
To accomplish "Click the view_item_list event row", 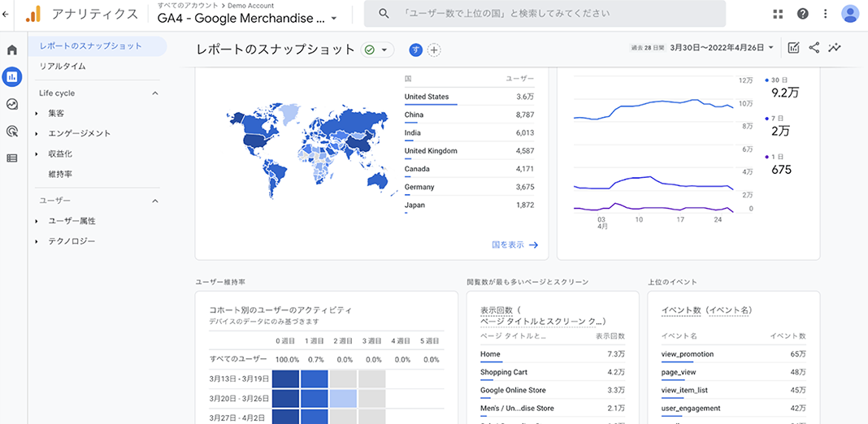I will tap(733, 391).
